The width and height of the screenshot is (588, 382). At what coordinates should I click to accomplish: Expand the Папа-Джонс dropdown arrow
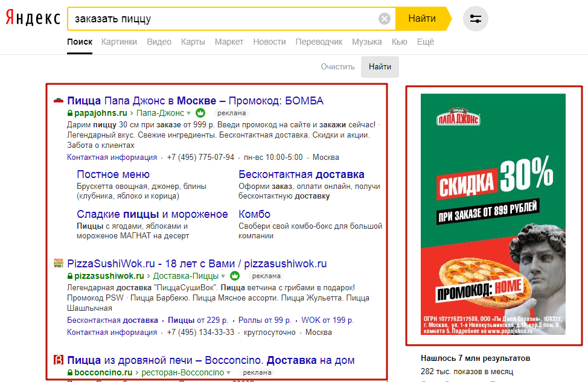click(188, 113)
